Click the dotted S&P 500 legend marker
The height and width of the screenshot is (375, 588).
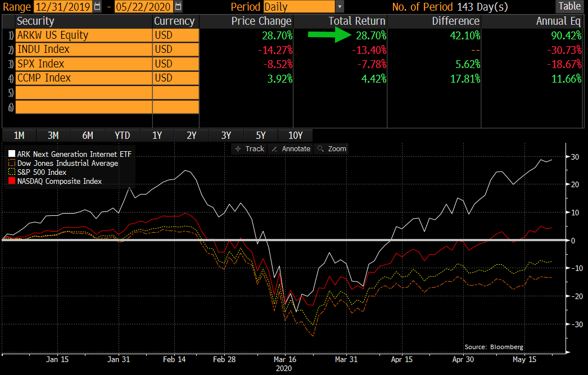tap(11, 172)
